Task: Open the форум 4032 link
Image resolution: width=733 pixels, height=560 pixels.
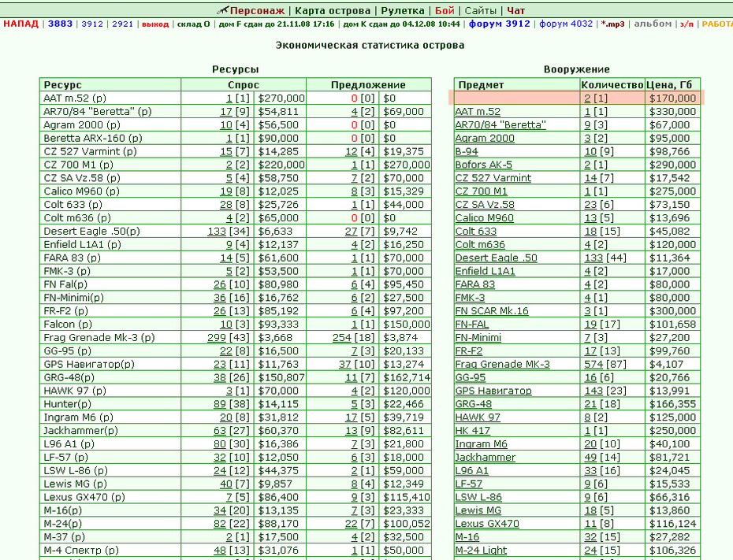Action: 566,24
